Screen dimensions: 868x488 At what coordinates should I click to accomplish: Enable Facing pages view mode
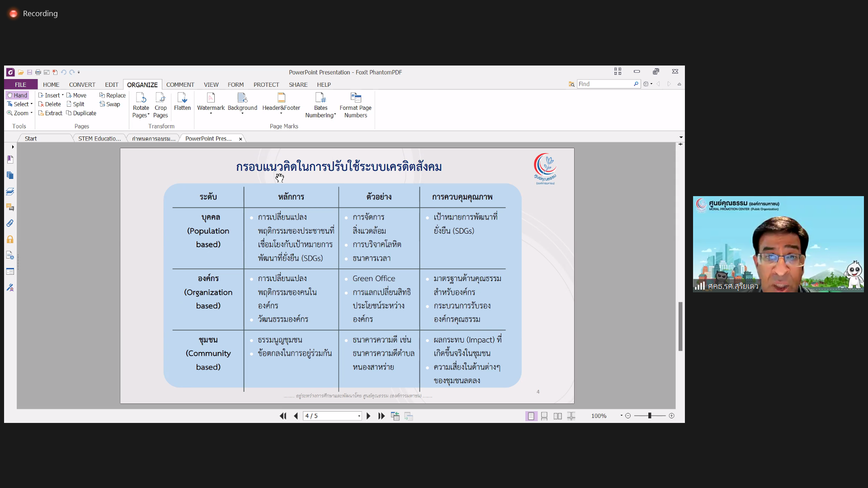click(x=558, y=416)
